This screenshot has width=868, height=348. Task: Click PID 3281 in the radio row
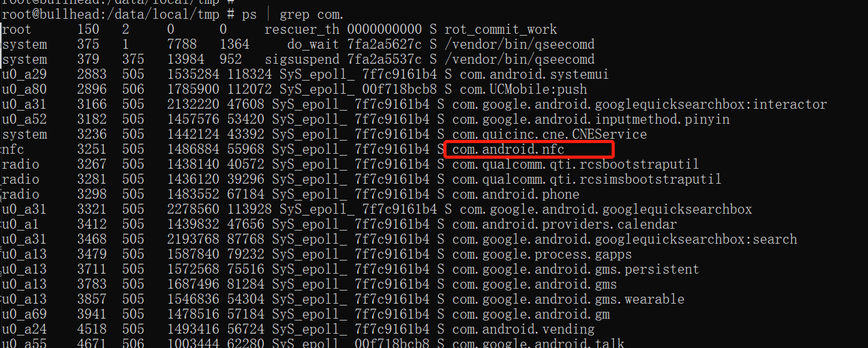pos(92,179)
